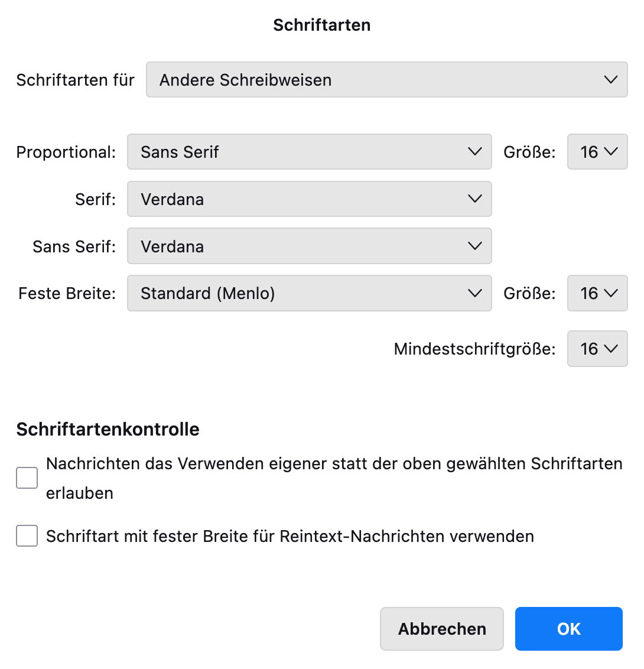Check fixed-width font for Reintext-Nachrichten checkbox
The image size is (644, 669).
pyautogui.click(x=27, y=536)
